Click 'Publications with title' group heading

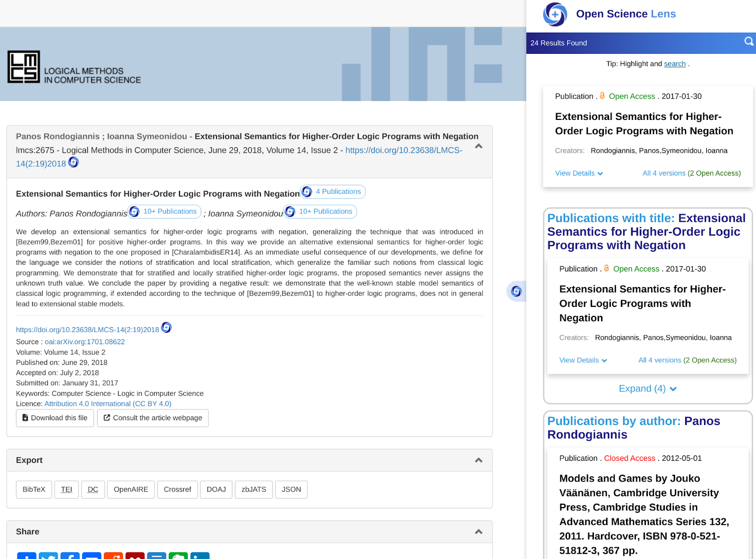[x=646, y=232]
